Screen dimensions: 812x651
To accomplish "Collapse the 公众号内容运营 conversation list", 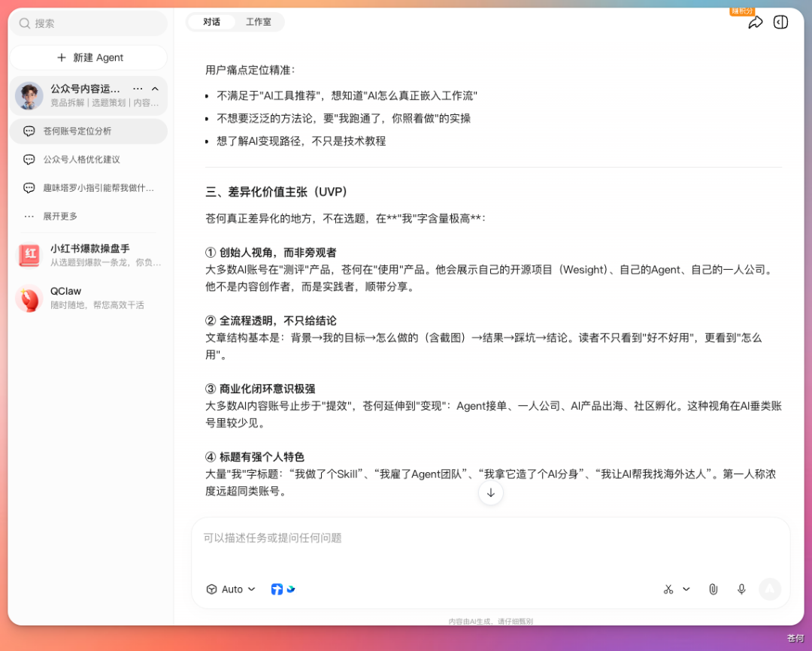I will [x=155, y=89].
